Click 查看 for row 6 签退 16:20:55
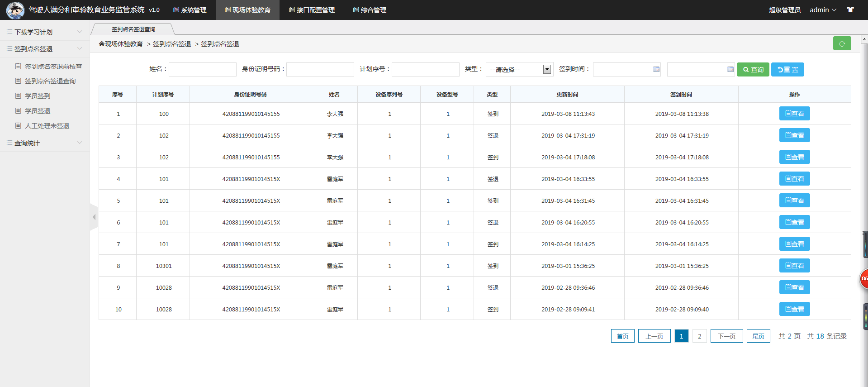This screenshot has width=868, height=387. pos(795,222)
